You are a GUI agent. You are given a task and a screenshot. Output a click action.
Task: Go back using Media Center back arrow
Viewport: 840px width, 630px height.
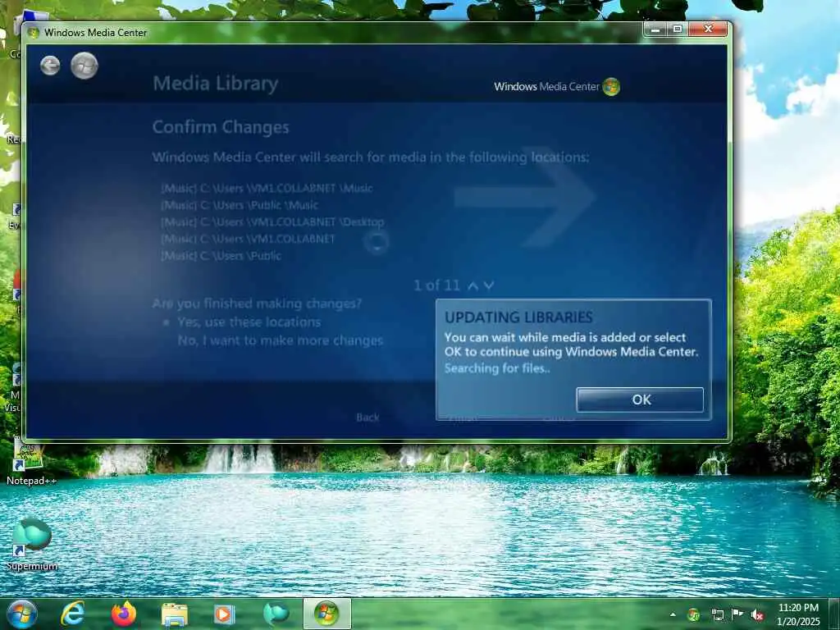(x=50, y=66)
